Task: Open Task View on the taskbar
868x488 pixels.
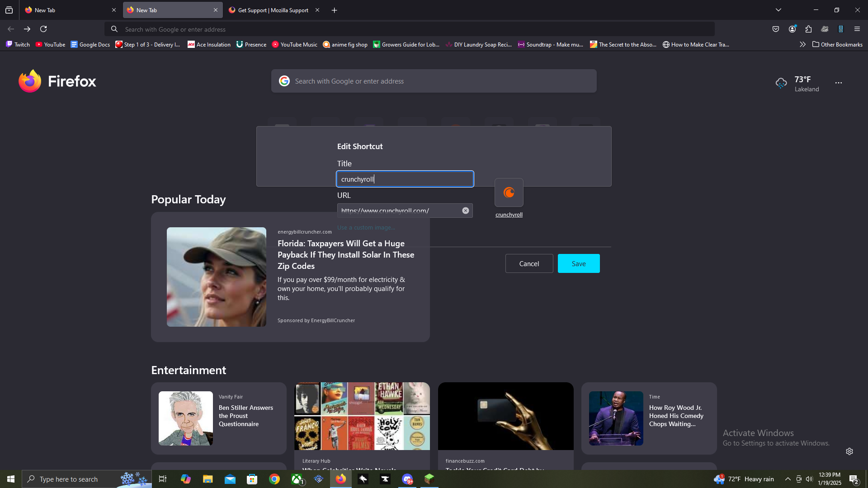Action: [x=163, y=479]
